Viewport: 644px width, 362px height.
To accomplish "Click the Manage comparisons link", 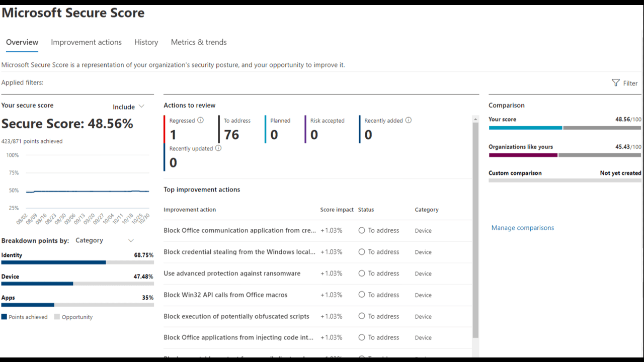I will click(x=522, y=228).
